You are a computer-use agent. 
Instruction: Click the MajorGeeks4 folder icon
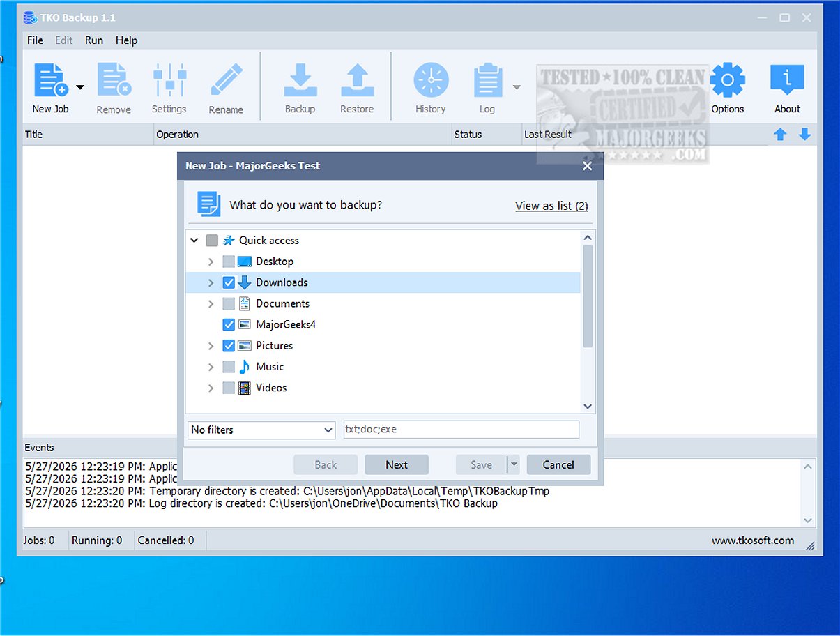[x=244, y=324]
